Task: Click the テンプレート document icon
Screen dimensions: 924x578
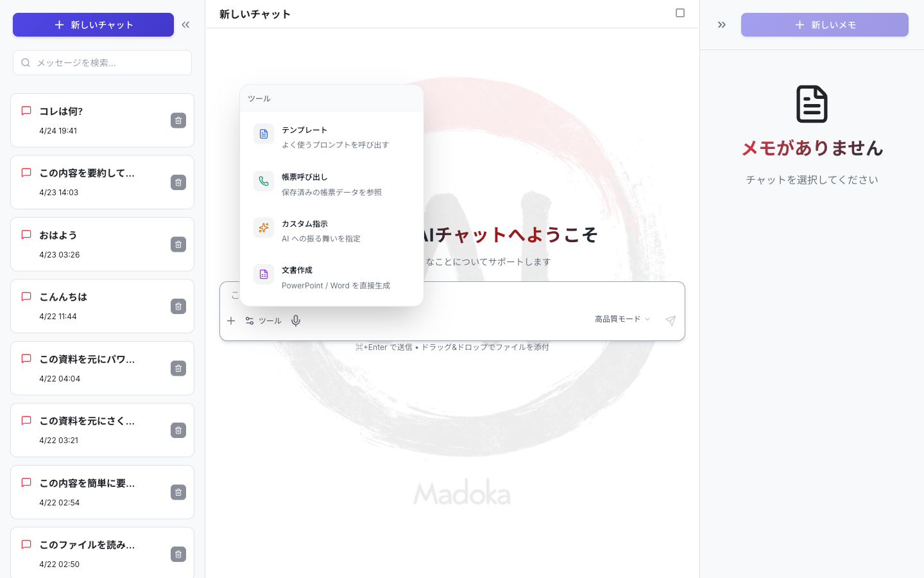Action: (x=264, y=134)
